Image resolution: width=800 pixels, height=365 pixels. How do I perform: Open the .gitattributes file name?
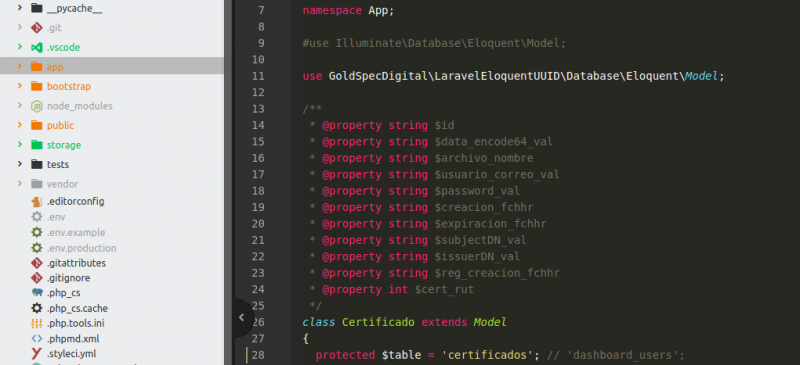(x=77, y=263)
